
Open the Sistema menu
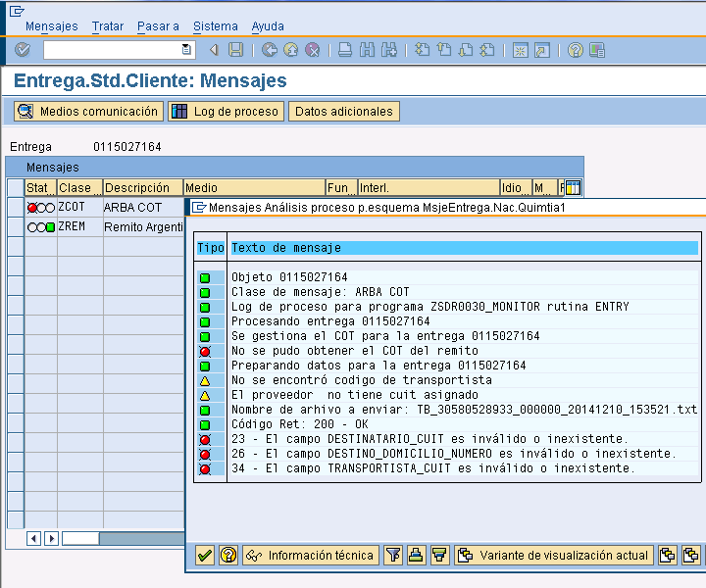pos(215,26)
